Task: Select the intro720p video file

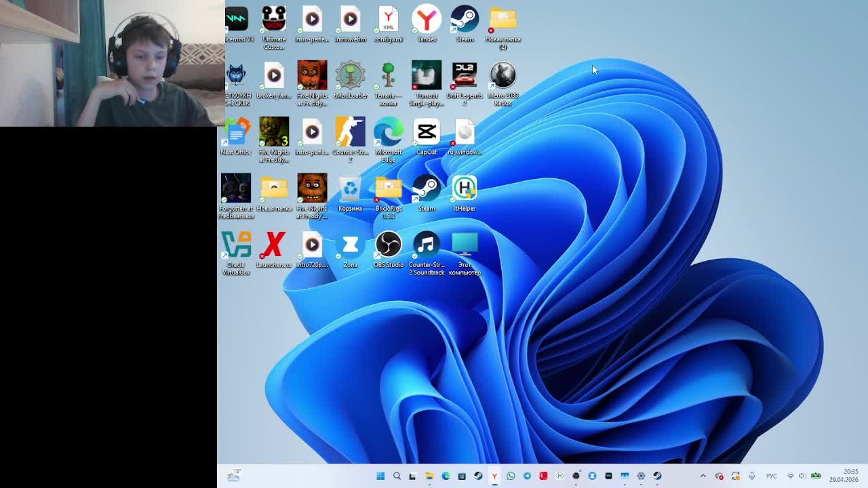Action: pos(312,250)
